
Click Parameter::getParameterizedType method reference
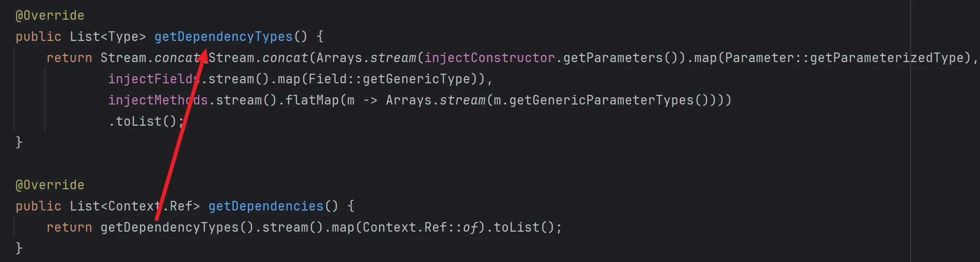847,58
